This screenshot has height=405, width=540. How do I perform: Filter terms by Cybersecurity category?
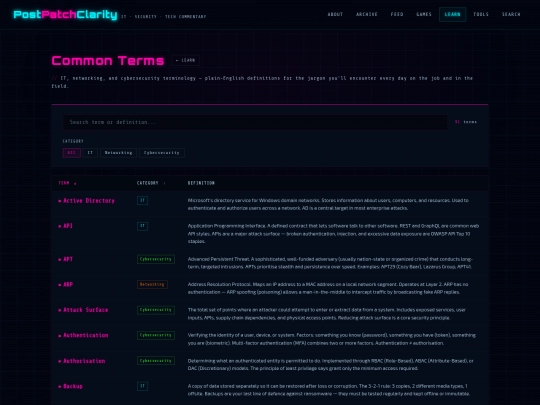[x=162, y=153]
